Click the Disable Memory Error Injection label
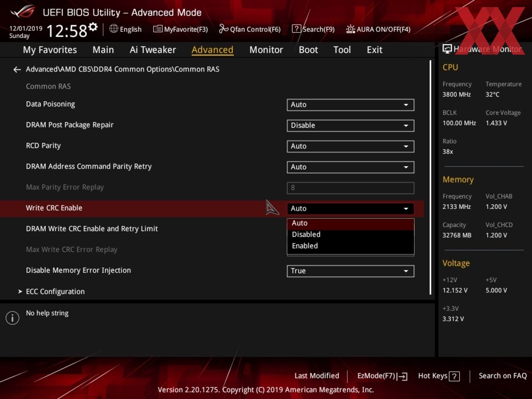Screen dimensions: 532x399 [x=78, y=270]
